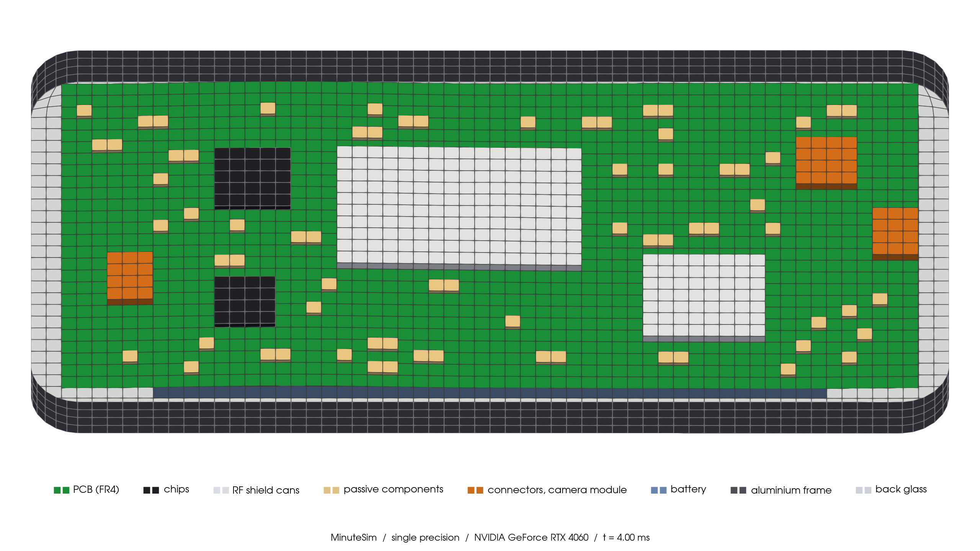
Task: Click the green PCB (FR4) legend swatch
Action: click(62, 490)
